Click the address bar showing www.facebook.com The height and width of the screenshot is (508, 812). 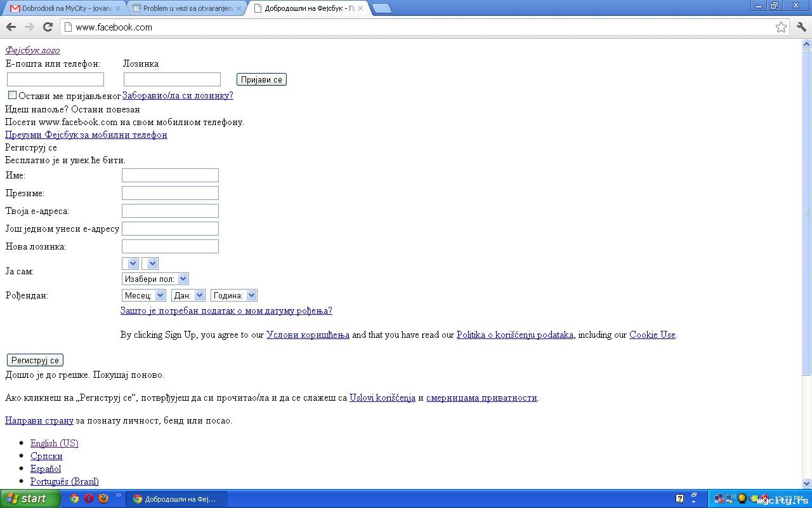click(425, 27)
